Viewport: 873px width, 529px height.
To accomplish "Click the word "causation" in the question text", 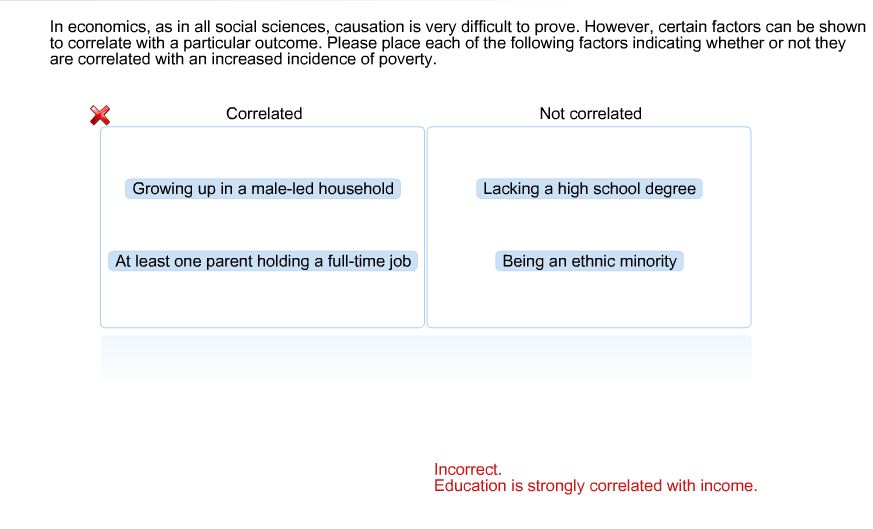I will pyautogui.click(x=361, y=27).
